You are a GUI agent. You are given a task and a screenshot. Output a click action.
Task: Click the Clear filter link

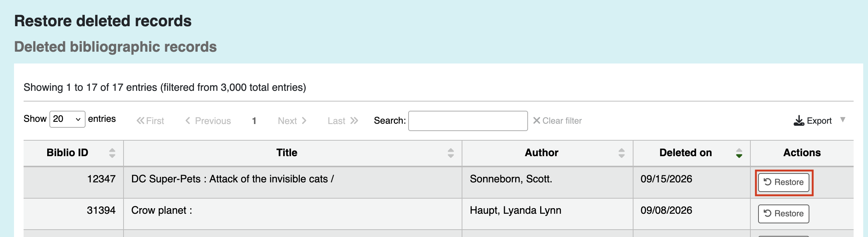click(x=558, y=121)
